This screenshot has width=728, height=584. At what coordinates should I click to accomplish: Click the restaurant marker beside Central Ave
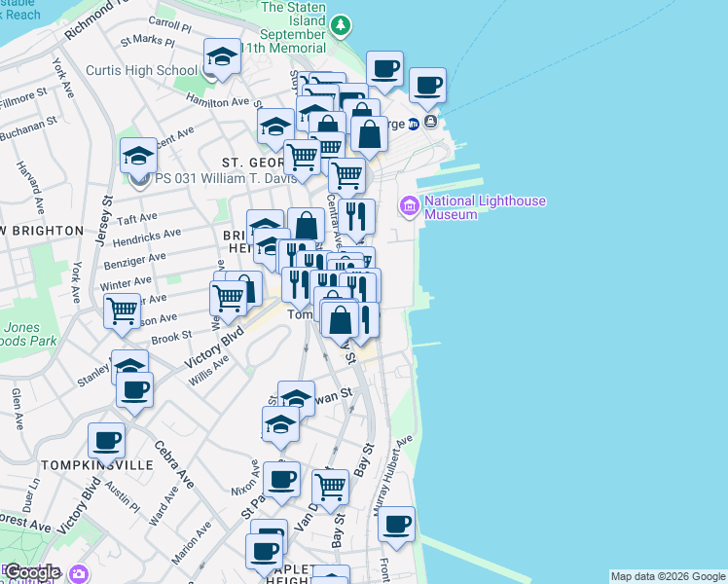pos(356,220)
